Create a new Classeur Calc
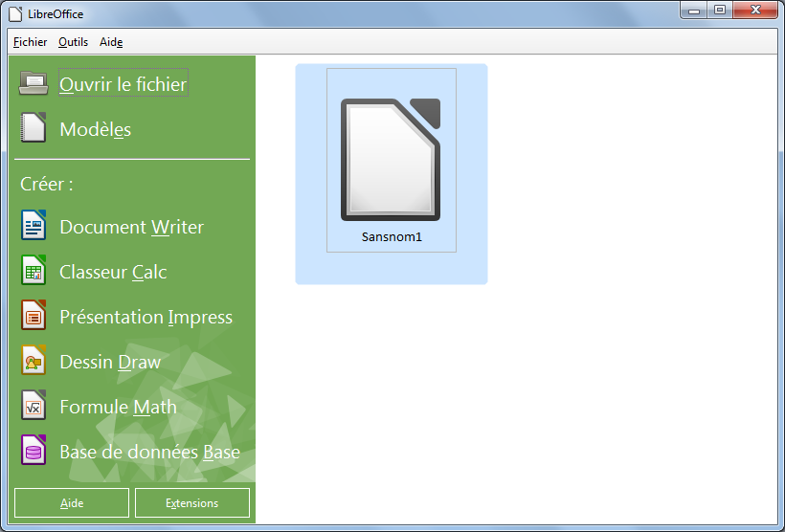This screenshot has width=785, height=532. pyautogui.click(x=113, y=272)
